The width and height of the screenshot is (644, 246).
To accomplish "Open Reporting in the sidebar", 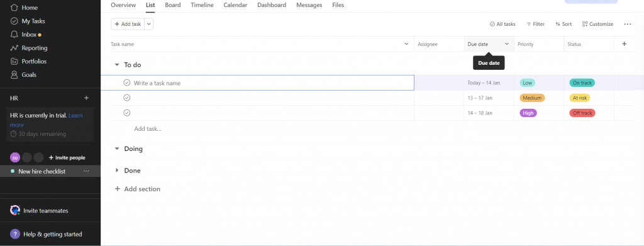I will point(29,48).
